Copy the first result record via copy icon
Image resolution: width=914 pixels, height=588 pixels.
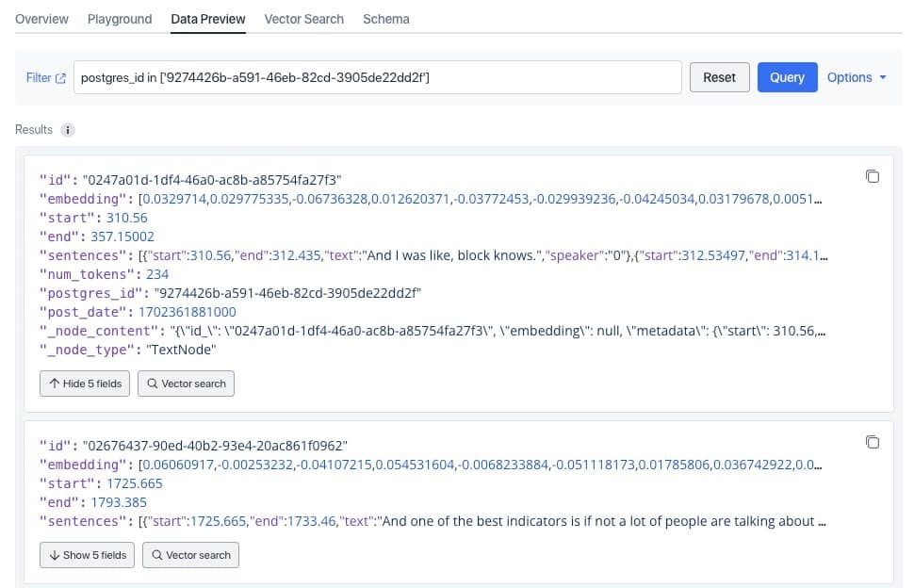(x=873, y=177)
